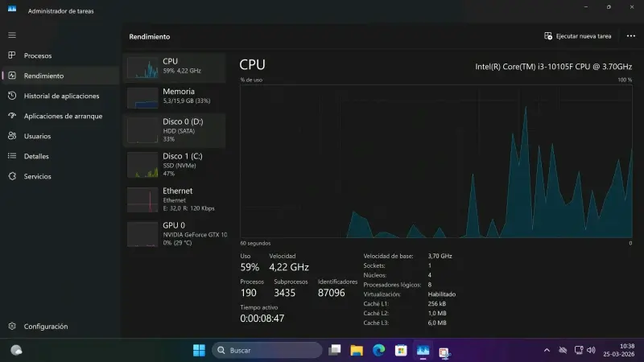This screenshot has width=644, height=362.
Task: Click the Rendimiento sidebar icon
Action: pyautogui.click(x=12, y=76)
